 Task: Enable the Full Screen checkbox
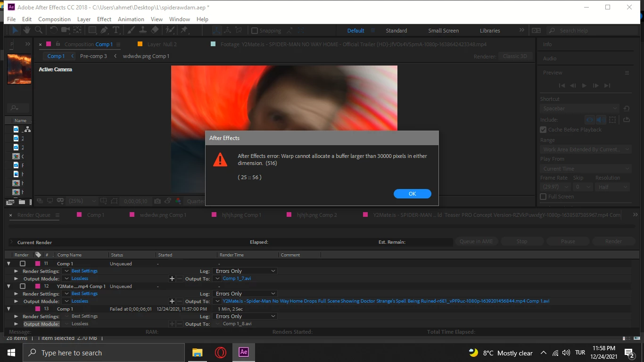pos(543,197)
